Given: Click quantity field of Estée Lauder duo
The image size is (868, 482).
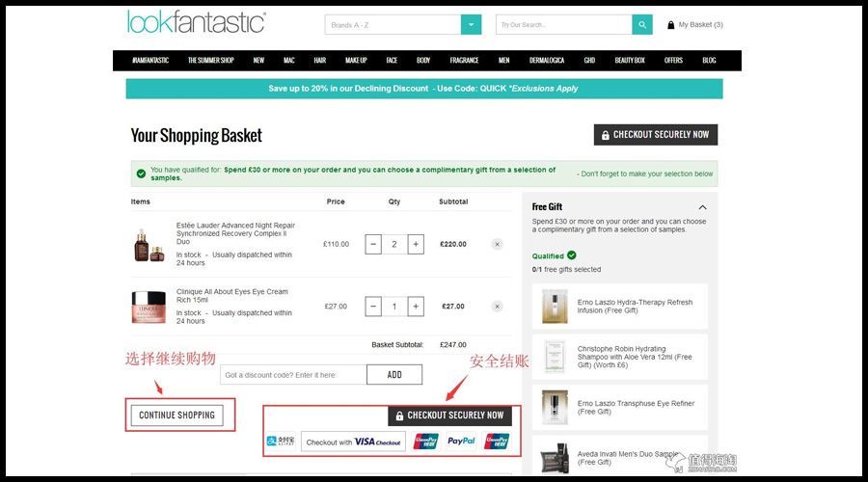Looking at the screenshot, I should [x=394, y=244].
